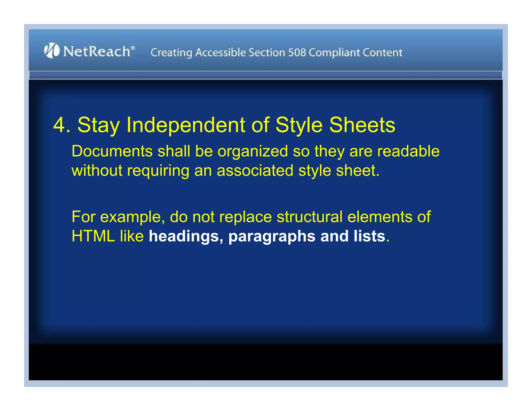Click the word 'Compliant' in the header
This screenshot has width=532, height=411.
(x=334, y=52)
